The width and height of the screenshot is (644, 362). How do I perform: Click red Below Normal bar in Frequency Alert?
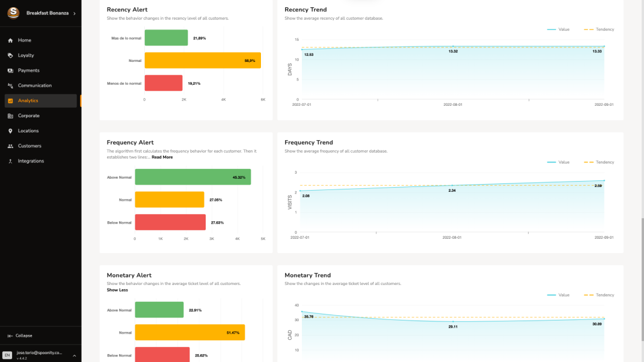pyautogui.click(x=170, y=222)
